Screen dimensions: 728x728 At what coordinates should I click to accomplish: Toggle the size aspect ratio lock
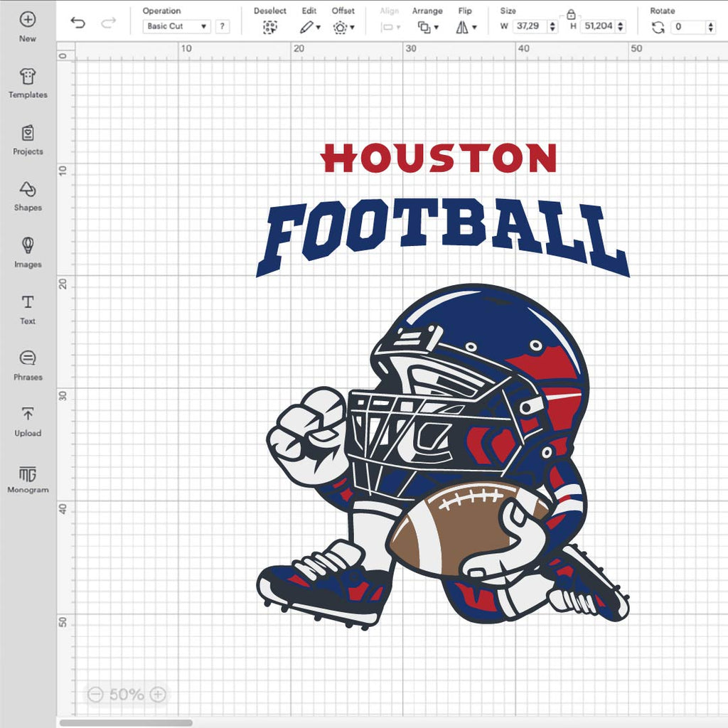click(570, 14)
